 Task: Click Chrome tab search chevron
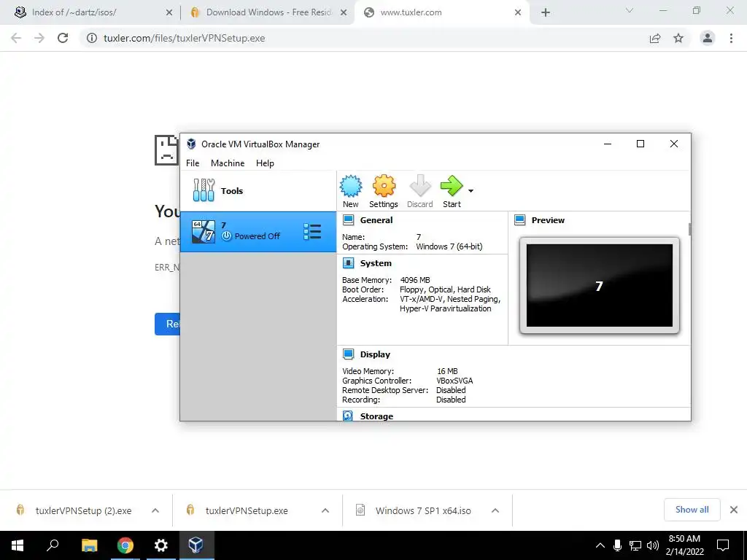[x=630, y=10]
